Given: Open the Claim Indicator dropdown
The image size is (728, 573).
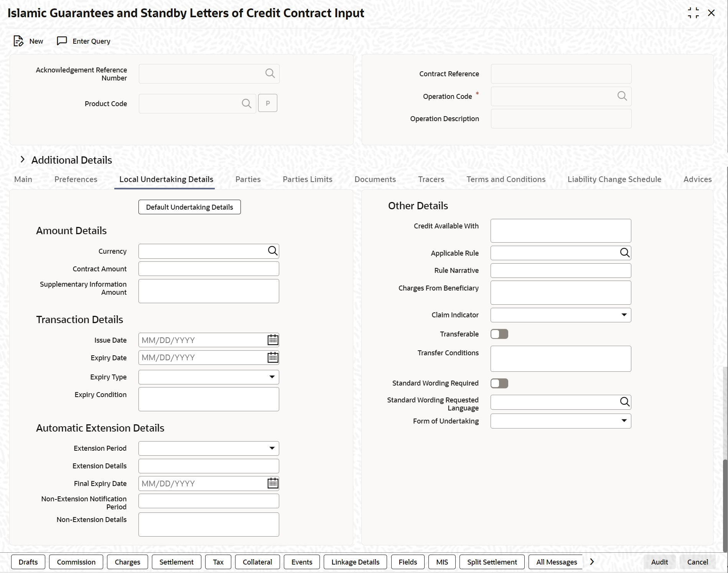Looking at the screenshot, I should tap(561, 315).
